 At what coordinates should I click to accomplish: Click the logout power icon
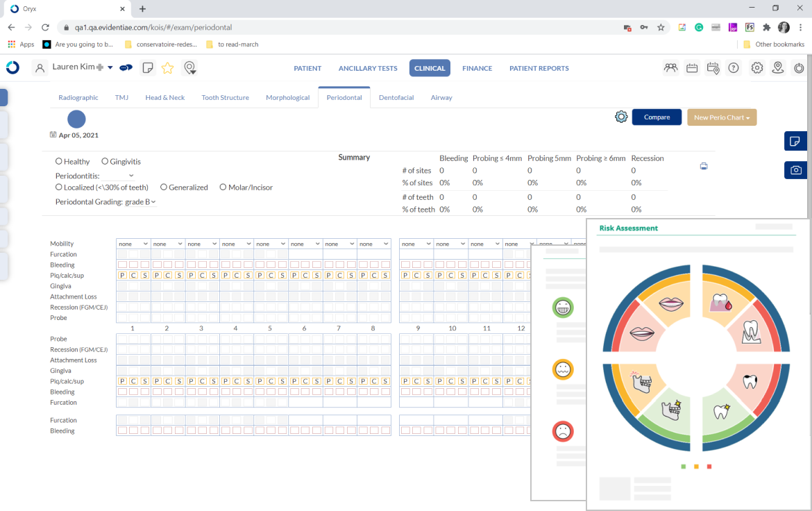799,67
